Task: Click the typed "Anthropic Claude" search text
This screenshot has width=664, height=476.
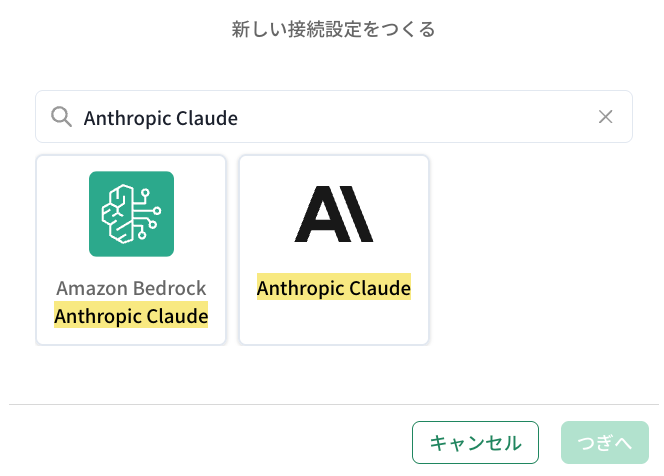Action: [161, 117]
